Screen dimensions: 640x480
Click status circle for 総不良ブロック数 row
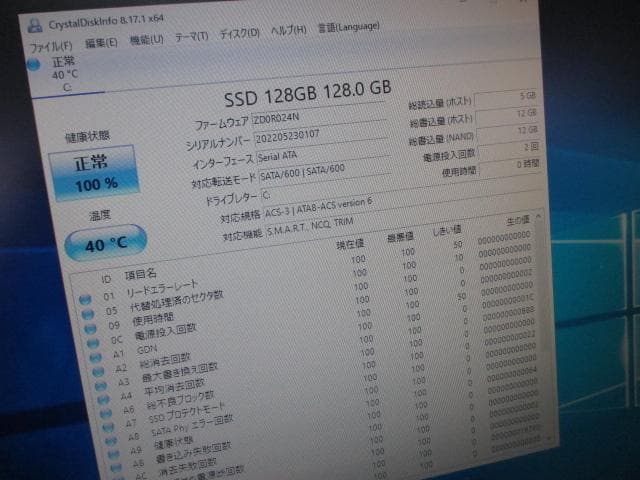tap(106, 413)
